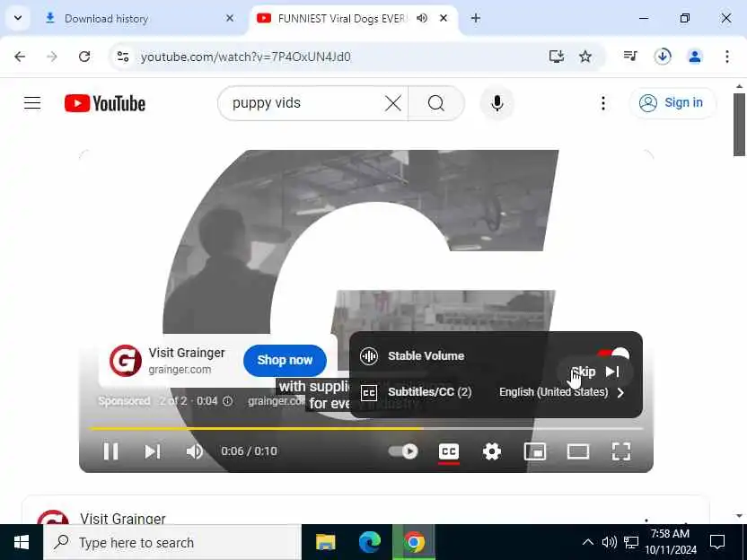
Task: Close the Download history tab
Action: coord(230,18)
